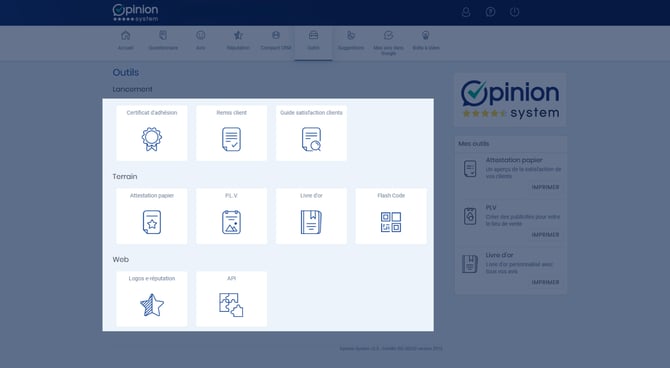The height and width of the screenshot is (368, 670).
Task: Open the Logos e-réputation star tile
Action: pyautogui.click(x=152, y=299)
